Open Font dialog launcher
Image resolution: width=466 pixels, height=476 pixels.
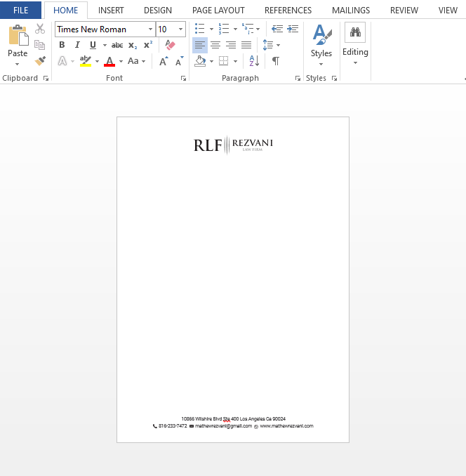(x=183, y=79)
